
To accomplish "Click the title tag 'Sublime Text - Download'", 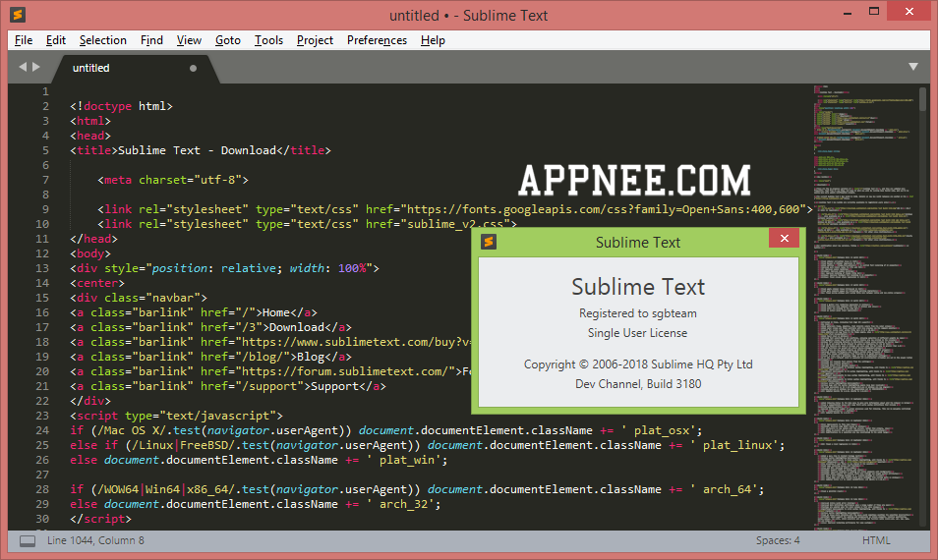I will click(201, 150).
